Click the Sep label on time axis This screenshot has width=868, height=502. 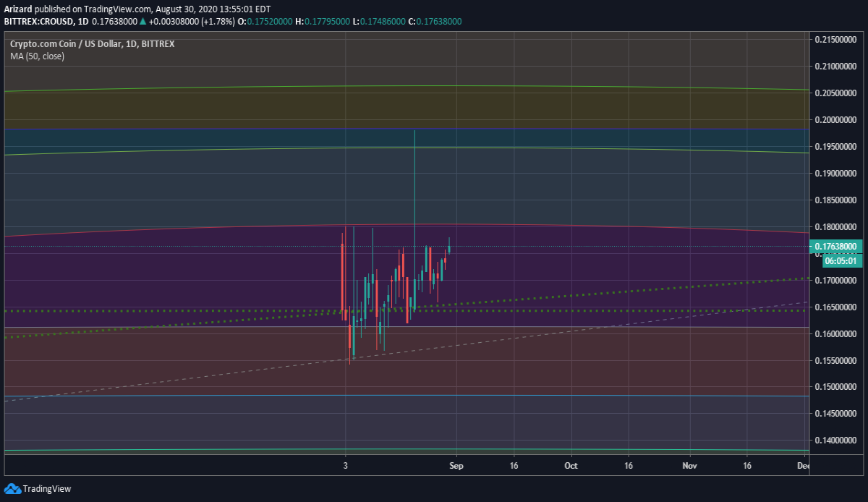tap(456, 466)
